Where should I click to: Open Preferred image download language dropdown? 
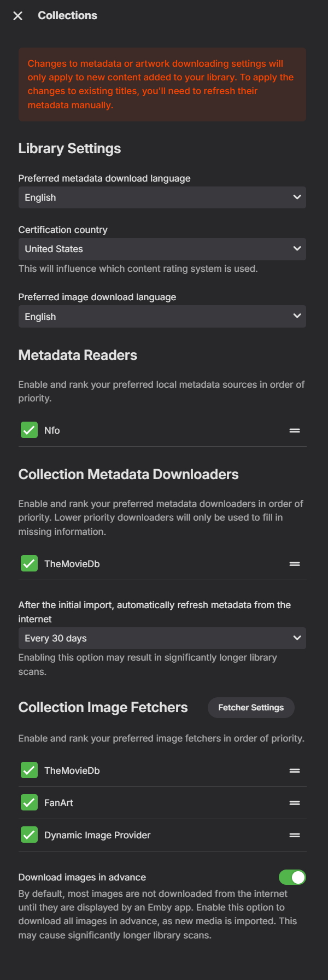coord(162,317)
